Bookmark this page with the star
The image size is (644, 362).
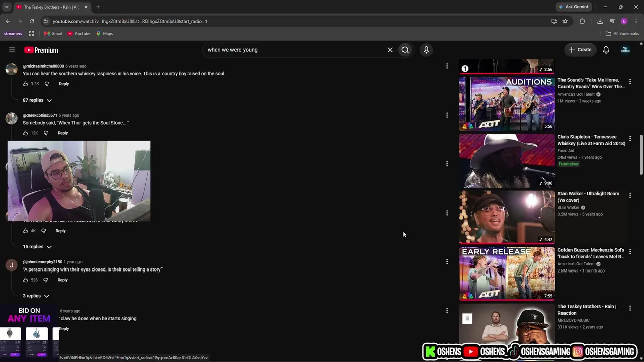tap(565, 21)
